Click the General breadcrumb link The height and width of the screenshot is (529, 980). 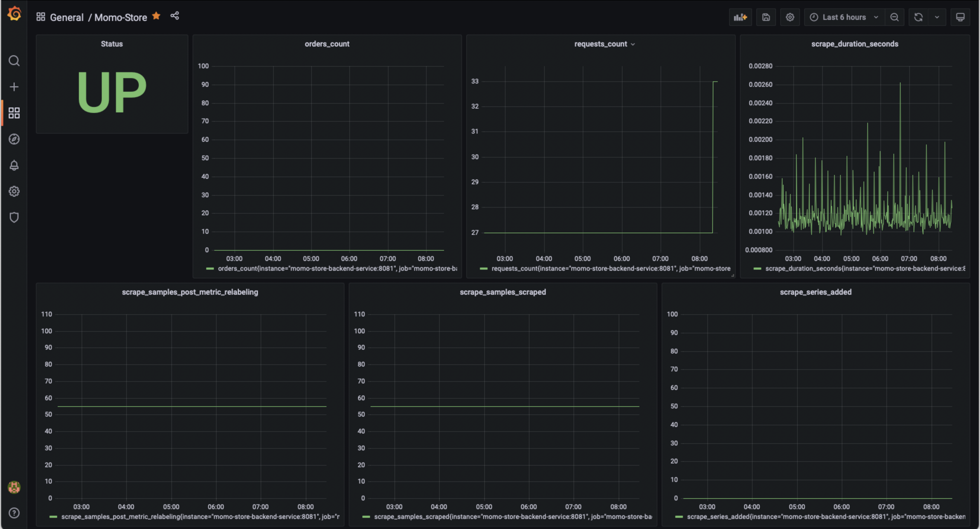point(67,17)
